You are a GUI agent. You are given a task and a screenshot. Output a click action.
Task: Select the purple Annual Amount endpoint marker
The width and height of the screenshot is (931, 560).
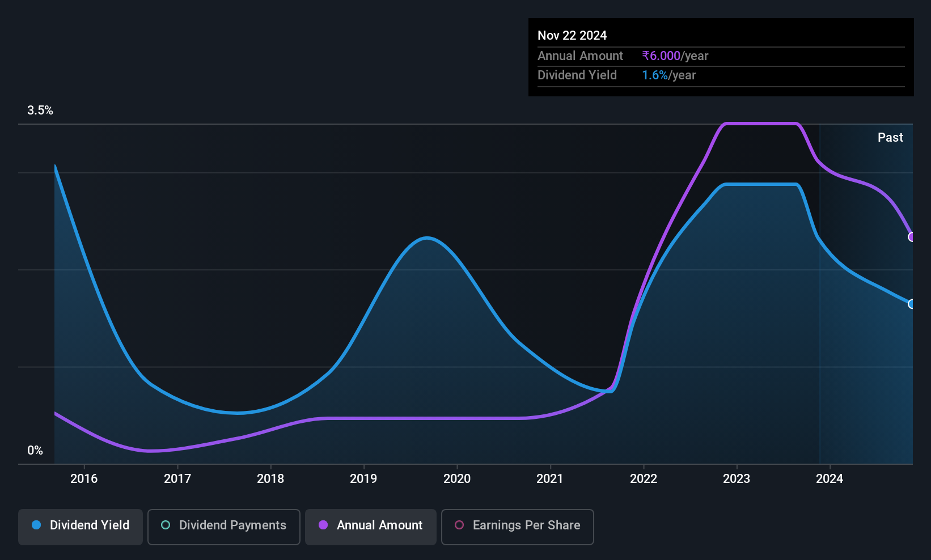pos(911,237)
